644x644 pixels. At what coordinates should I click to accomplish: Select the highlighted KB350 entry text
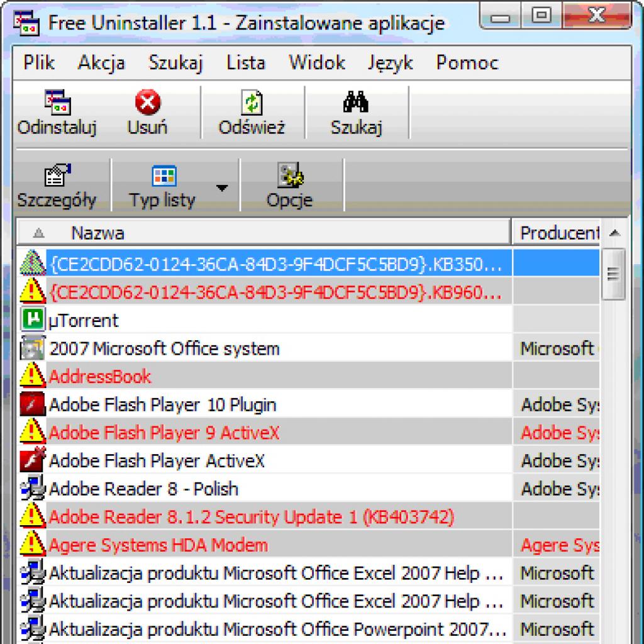point(276,264)
